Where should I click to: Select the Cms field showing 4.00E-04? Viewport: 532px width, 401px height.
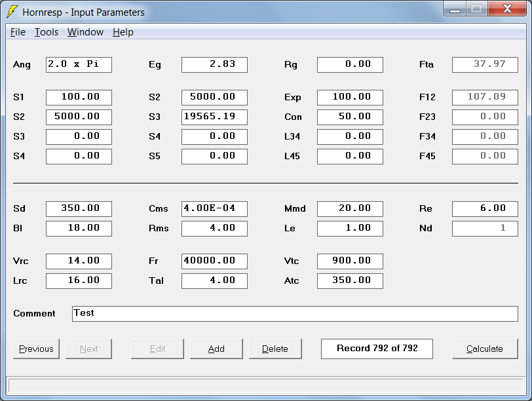click(214, 208)
